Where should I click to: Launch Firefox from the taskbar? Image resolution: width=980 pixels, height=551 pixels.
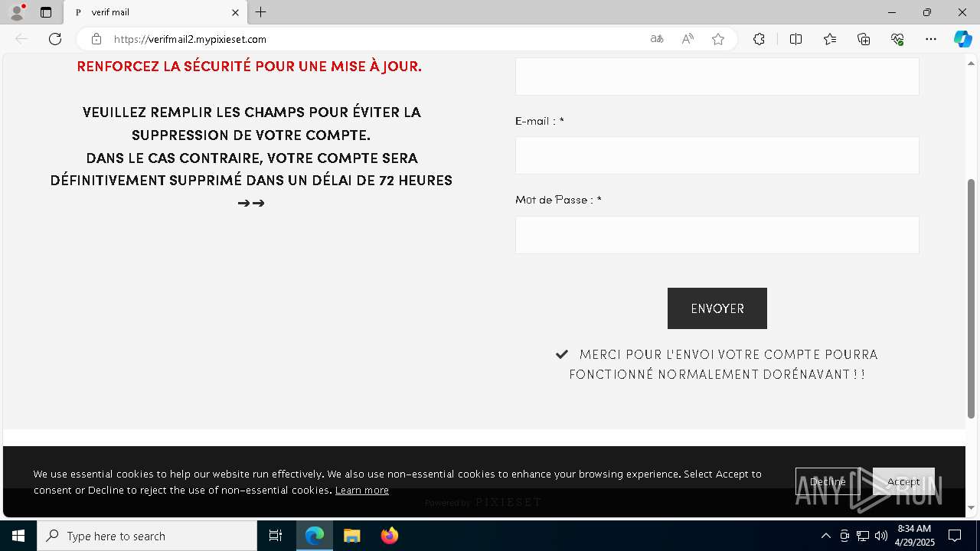(x=389, y=536)
